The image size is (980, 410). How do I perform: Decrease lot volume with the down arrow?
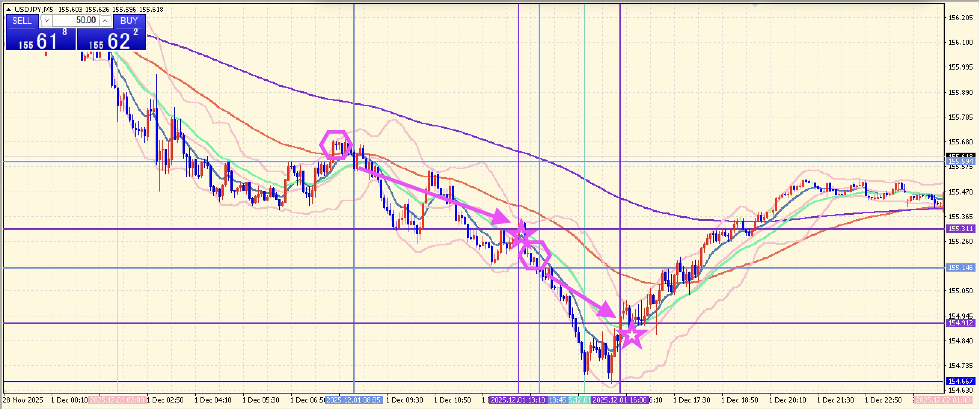coord(46,21)
